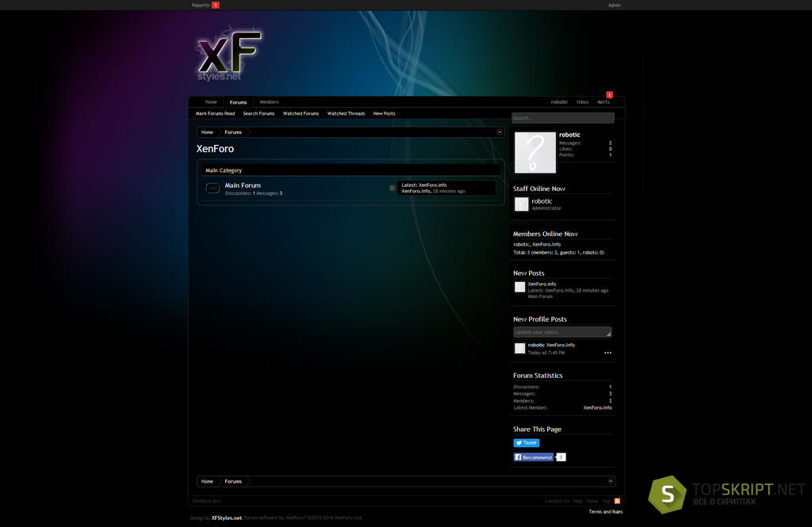Click Forums in the bottom breadcrumb

pyautogui.click(x=233, y=482)
